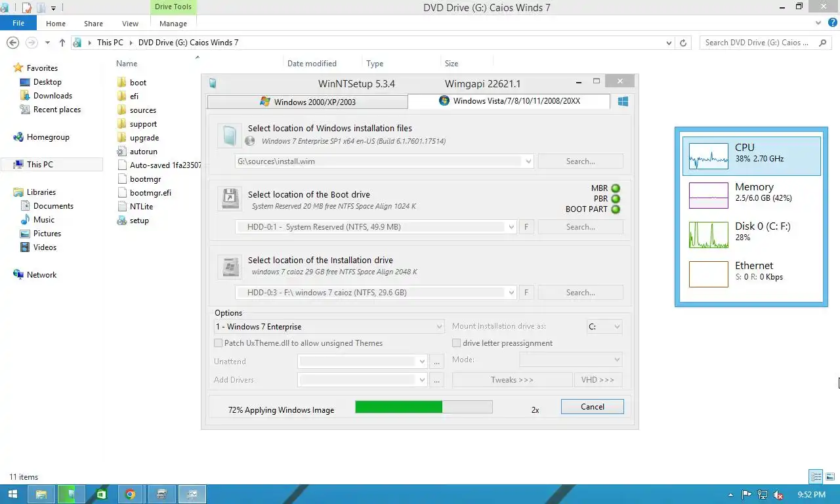
Task: Select the NTLite file icon
Action: [x=121, y=207]
